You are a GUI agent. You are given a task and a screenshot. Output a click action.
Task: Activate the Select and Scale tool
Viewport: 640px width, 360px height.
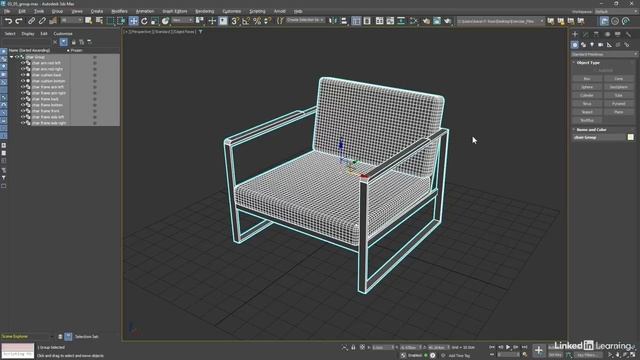coord(155,21)
